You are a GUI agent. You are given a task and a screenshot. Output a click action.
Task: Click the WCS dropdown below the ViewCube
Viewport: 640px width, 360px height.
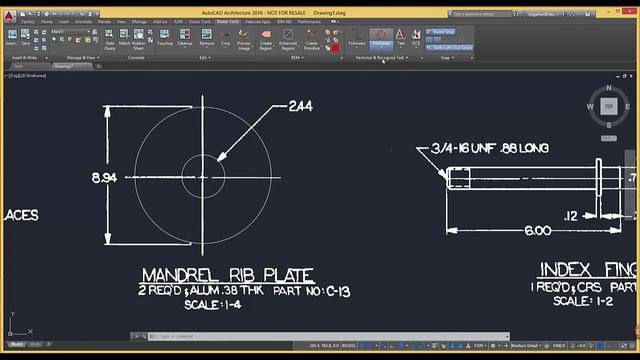[609, 138]
